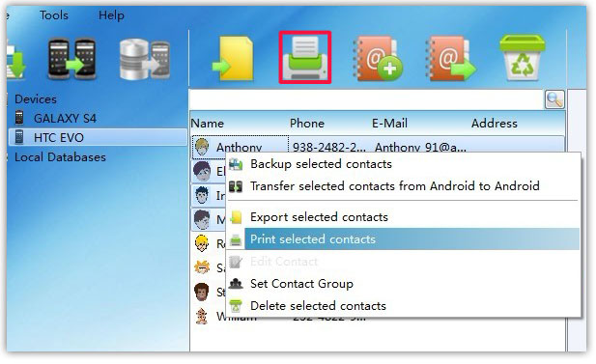
Task: Click the delete contacts recycle bin icon
Action: click(x=523, y=57)
